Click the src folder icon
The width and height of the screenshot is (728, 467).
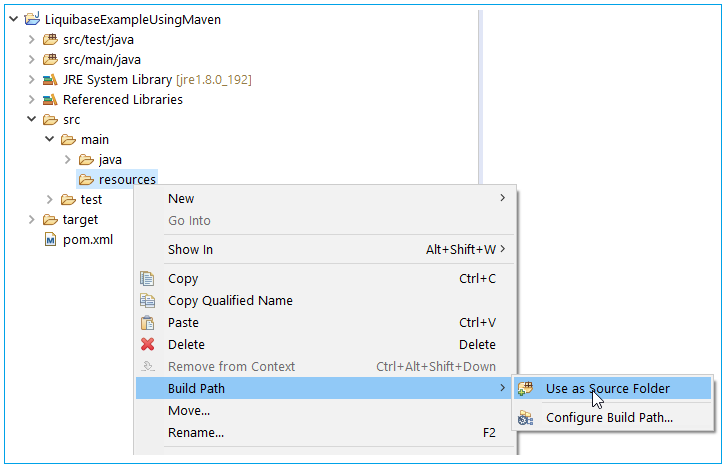(x=50, y=120)
